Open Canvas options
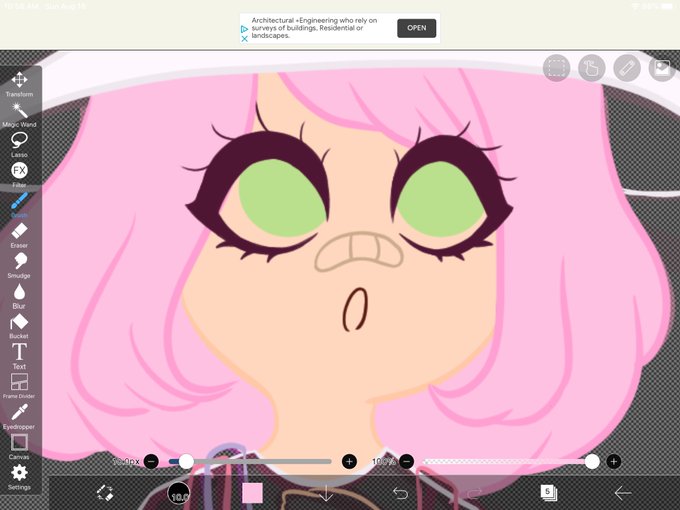Screen dimensions: 680x510 20,446
